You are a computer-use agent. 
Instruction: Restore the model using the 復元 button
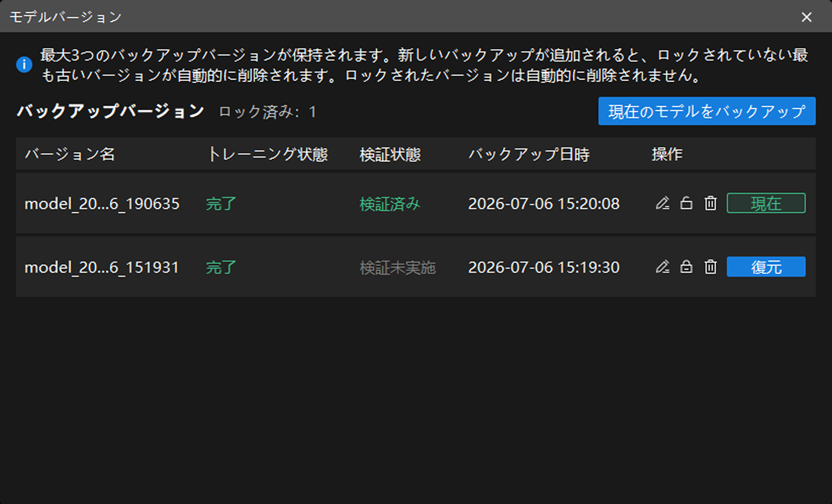[x=766, y=267]
